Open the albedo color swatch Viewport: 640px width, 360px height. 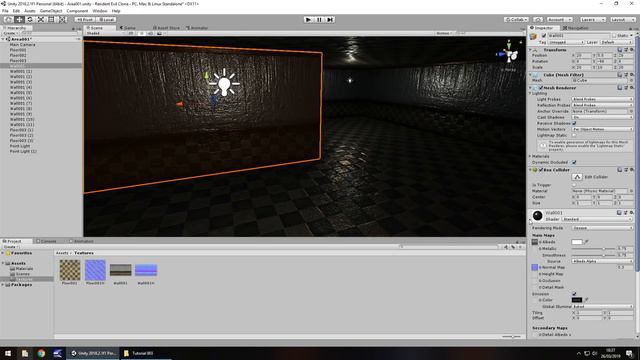point(577,242)
